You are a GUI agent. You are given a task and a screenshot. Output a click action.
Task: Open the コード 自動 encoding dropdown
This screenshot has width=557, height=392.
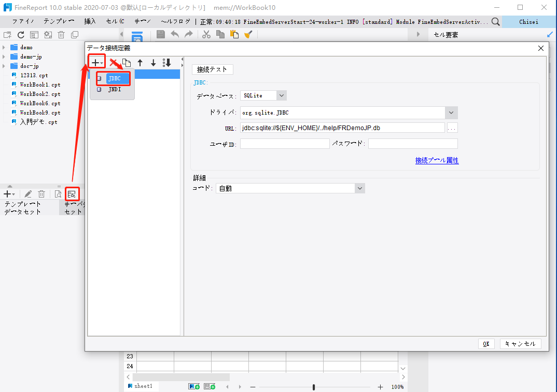pyautogui.click(x=359, y=188)
